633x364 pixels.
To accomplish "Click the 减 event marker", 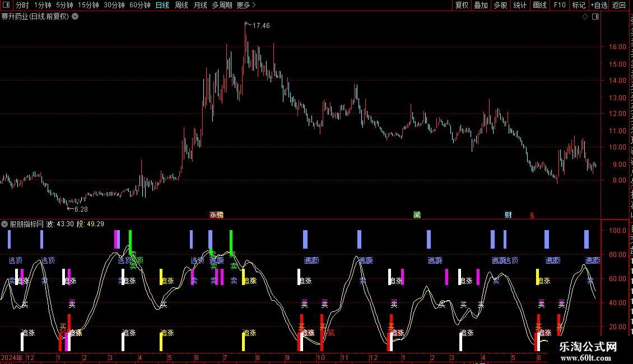I will [x=417, y=215].
